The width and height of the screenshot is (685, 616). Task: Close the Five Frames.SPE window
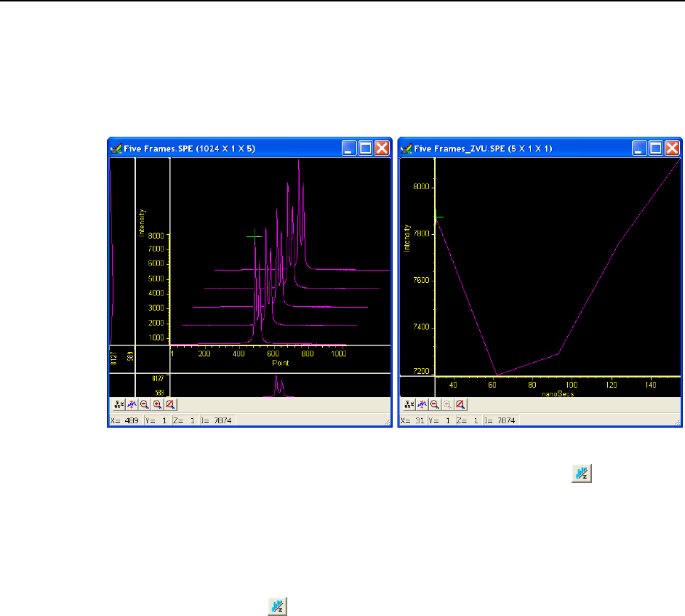382,148
